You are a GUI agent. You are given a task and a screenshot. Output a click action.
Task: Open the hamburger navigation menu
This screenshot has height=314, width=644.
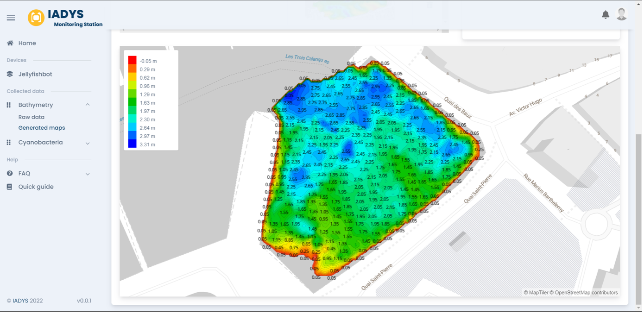tap(11, 18)
